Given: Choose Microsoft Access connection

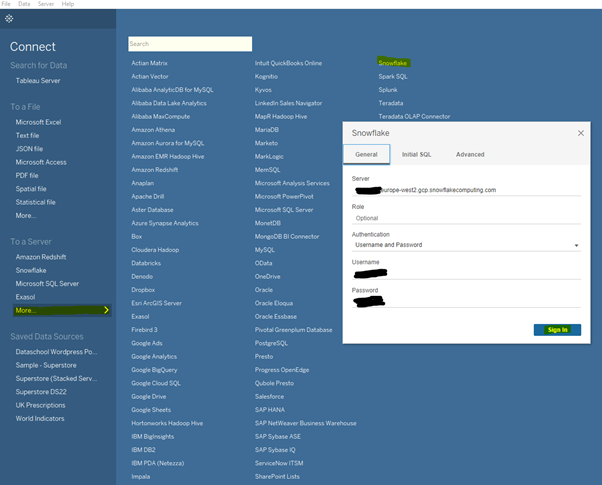Looking at the screenshot, I should point(41,162).
